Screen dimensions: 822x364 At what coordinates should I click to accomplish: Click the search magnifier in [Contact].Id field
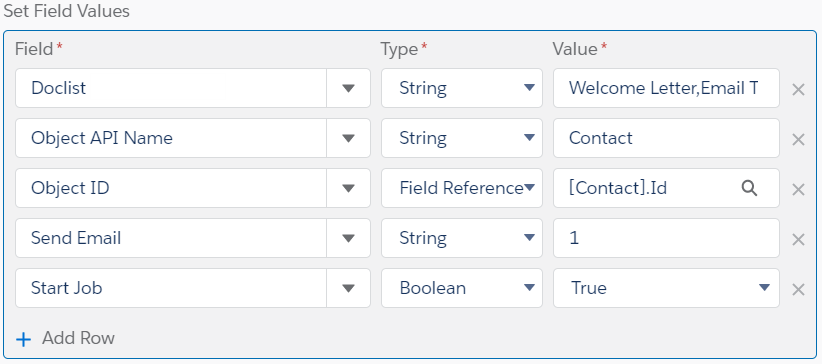pos(749,188)
